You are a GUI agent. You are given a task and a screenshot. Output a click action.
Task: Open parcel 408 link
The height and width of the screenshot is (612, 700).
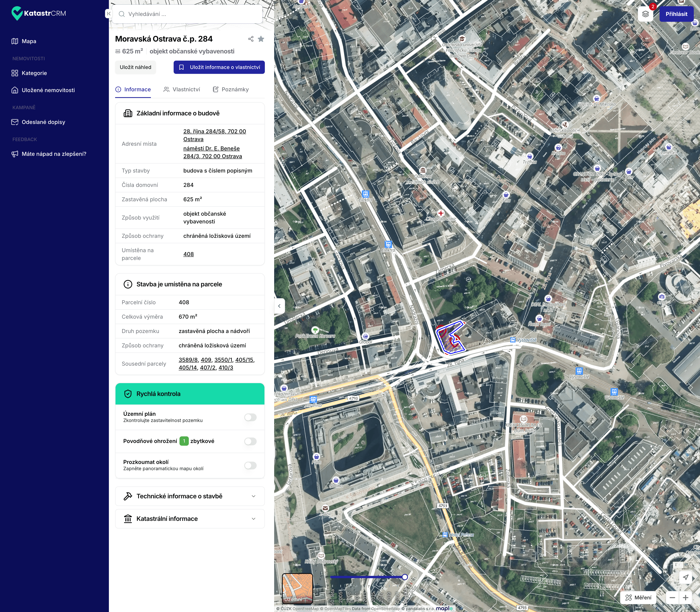tap(188, 254)
